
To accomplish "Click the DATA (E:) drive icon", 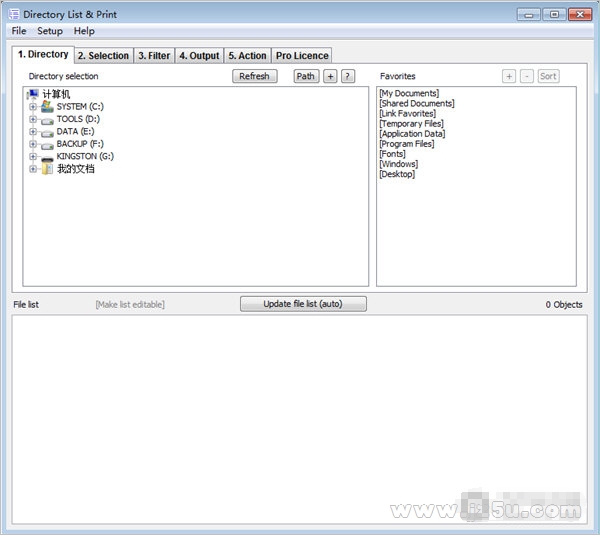I will pos(47,133).
